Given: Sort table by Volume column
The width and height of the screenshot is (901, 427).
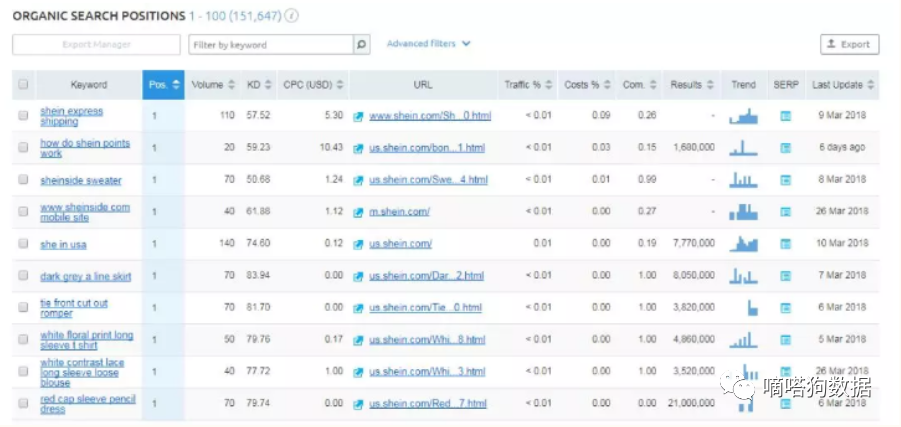Looking at the screenshot, I should click(x=213, y=85).
